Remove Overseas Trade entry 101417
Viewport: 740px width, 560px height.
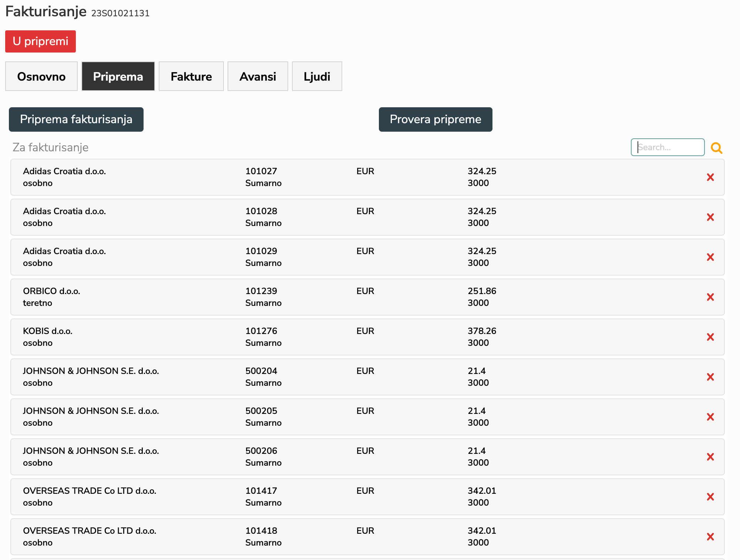pyautogui.click(x=710, y=497)
